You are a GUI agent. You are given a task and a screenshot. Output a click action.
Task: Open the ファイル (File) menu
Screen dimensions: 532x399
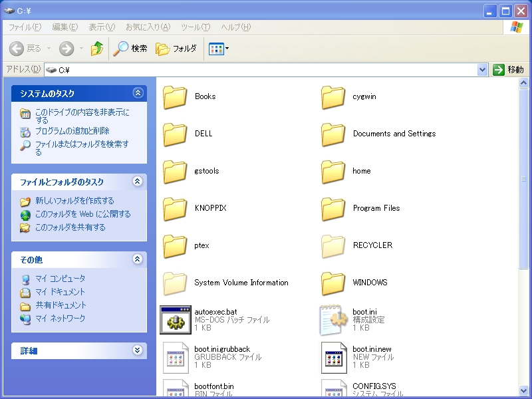coord(24,27)
